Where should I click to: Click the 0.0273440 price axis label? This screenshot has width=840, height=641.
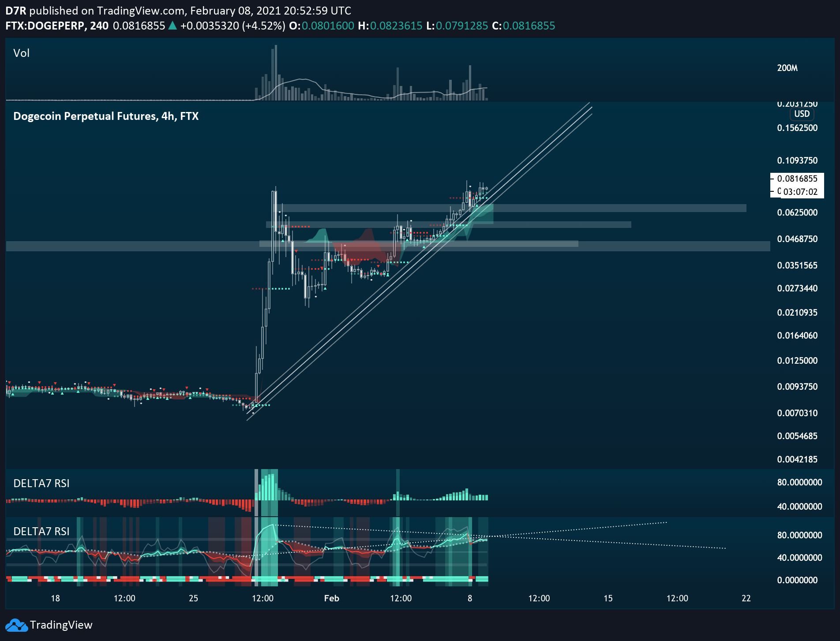point(797,288)
